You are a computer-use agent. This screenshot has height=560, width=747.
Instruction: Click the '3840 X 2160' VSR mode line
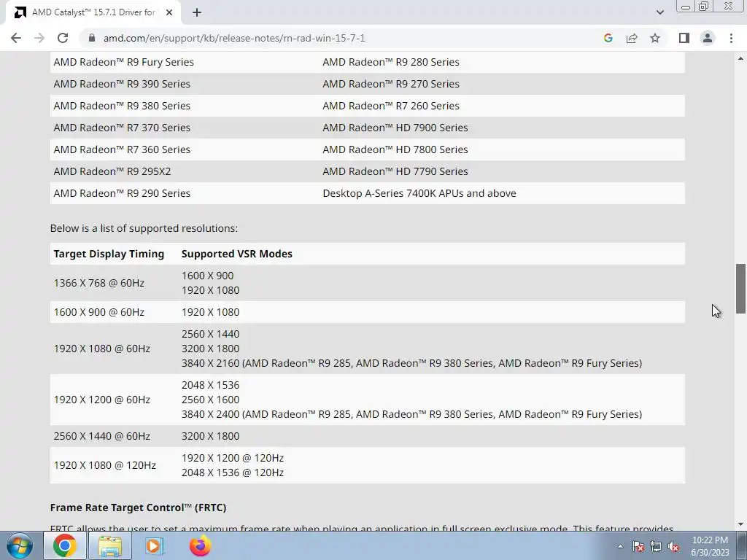[x=411, y=363]
